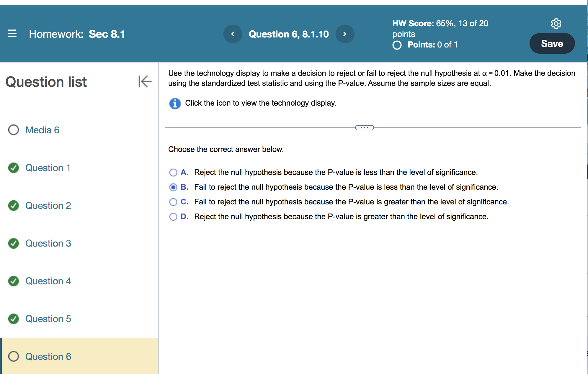Open the settings gear icon
588x374 pixels.
pos(556,24)
